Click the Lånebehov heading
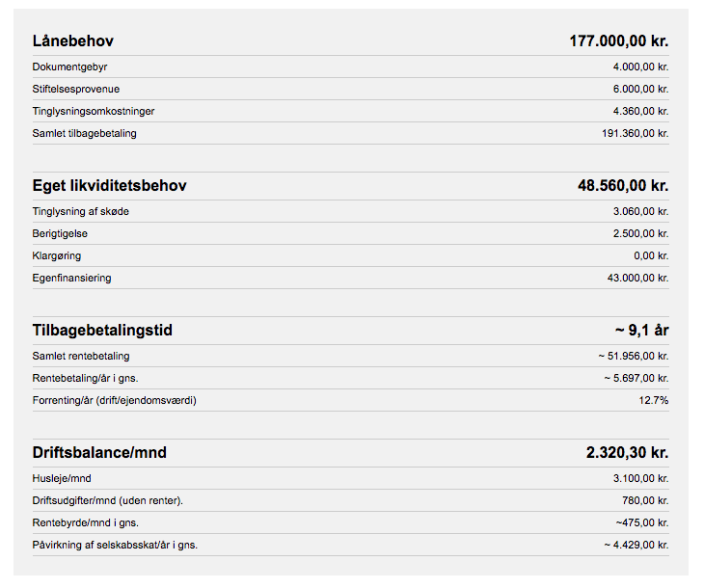The height and width of the screenshot is (588, 704). (x=72, y=40)
